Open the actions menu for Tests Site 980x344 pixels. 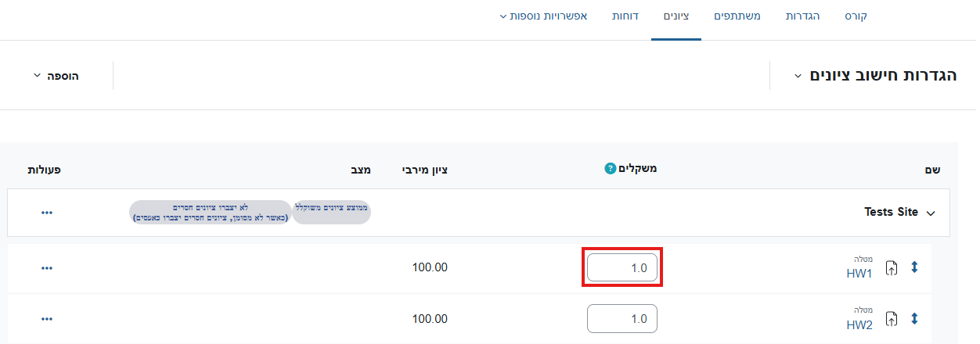(x=47, y=212)
